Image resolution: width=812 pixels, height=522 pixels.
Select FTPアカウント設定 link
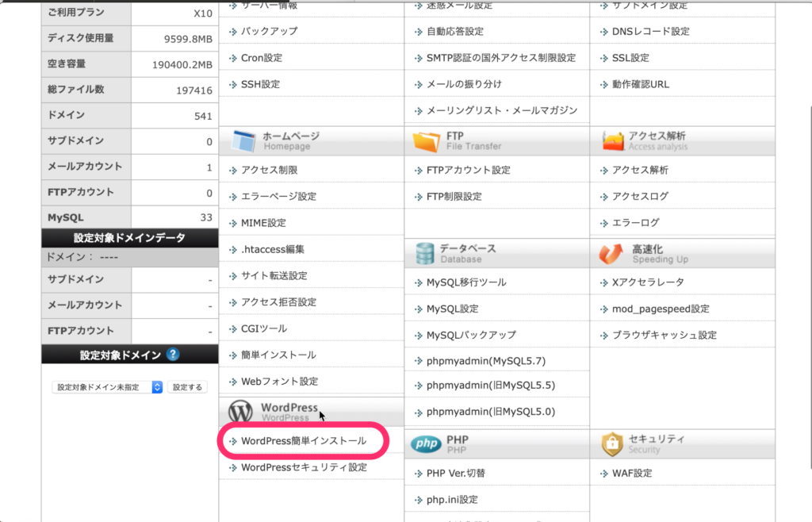pyautogui.click(x=468, y=170)
